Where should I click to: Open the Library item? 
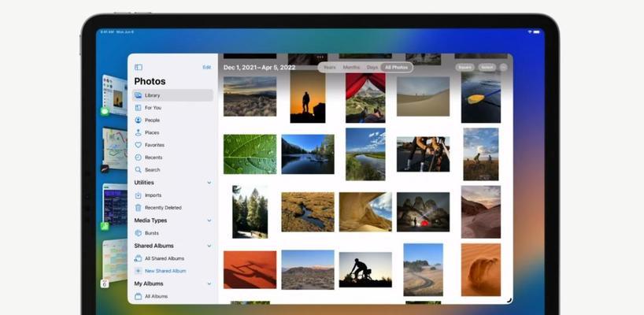coord(172,95)
